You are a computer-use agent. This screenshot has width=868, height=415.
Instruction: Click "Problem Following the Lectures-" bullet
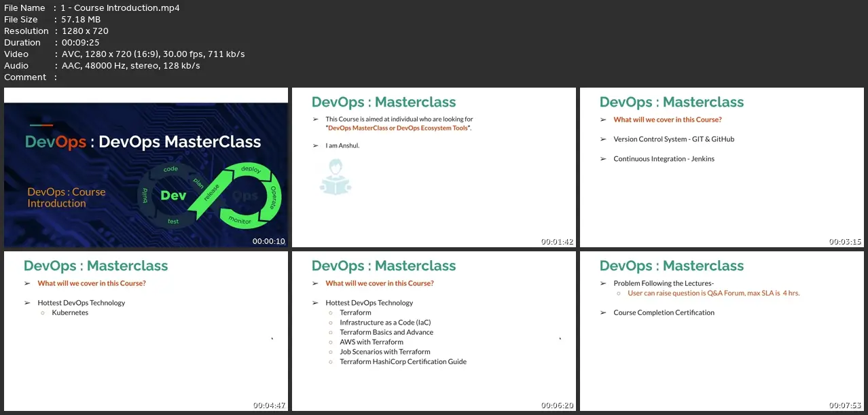coord(664,283)
